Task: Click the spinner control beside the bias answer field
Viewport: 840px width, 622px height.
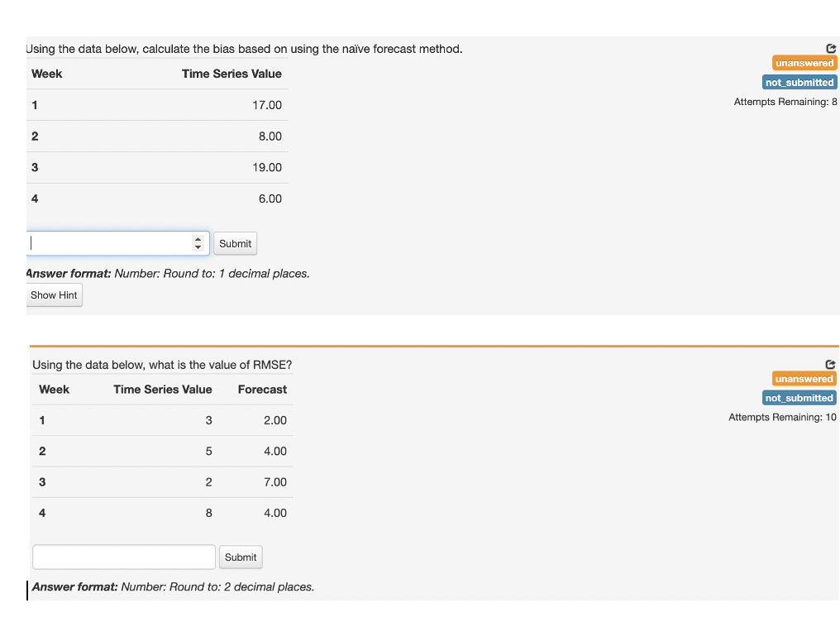Action: (x=198, y=243)
